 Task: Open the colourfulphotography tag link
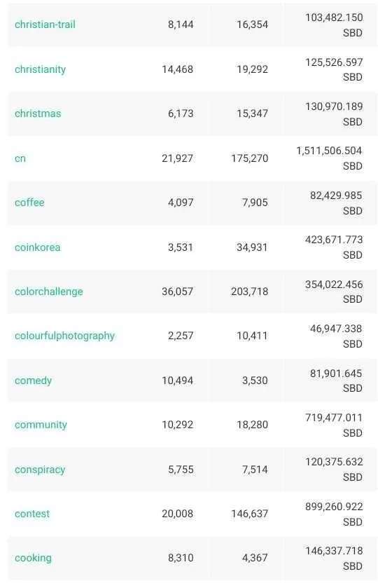pyautogui.click(x=64, y=336)
